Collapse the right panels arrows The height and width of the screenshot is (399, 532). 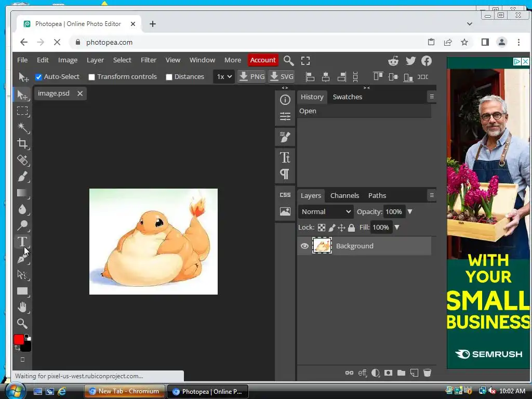[x=367, y=87]
